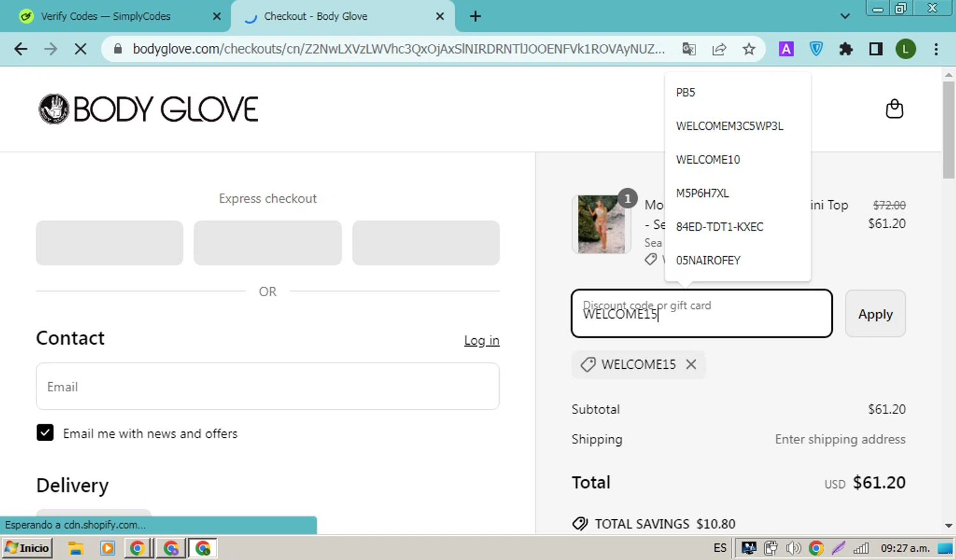956x560 pixels.
Task: Click the first express checkout placeholder button
Action: pyautogui.click(x=110, y=243)
